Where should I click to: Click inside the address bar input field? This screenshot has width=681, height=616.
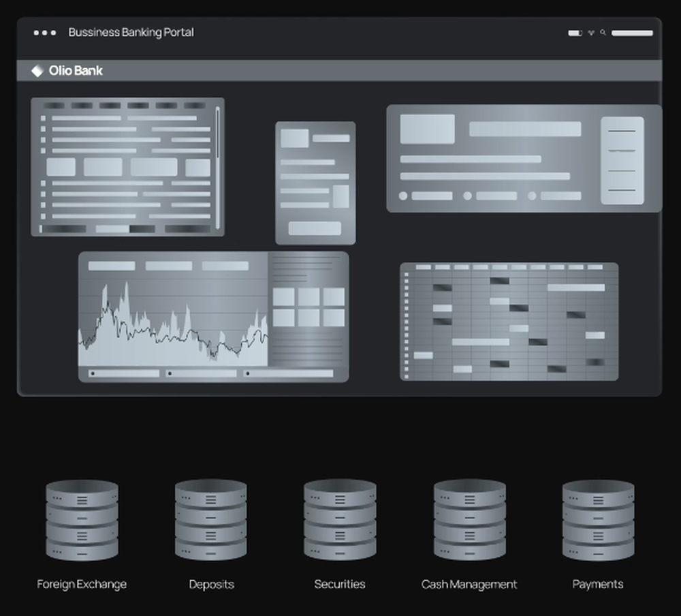click(x=632, y=32)
